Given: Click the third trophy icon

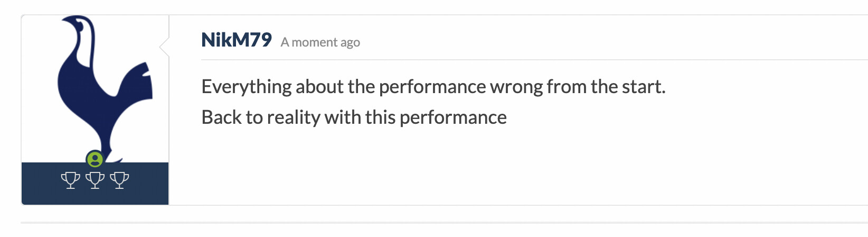Looking at the screenshot, I should [x=119, y=180].
